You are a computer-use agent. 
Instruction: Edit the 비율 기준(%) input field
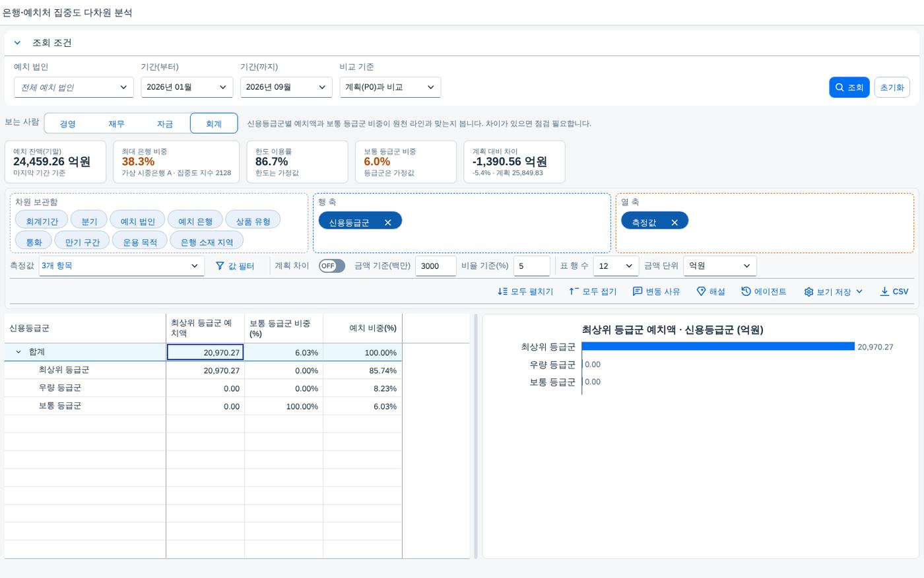531,266
